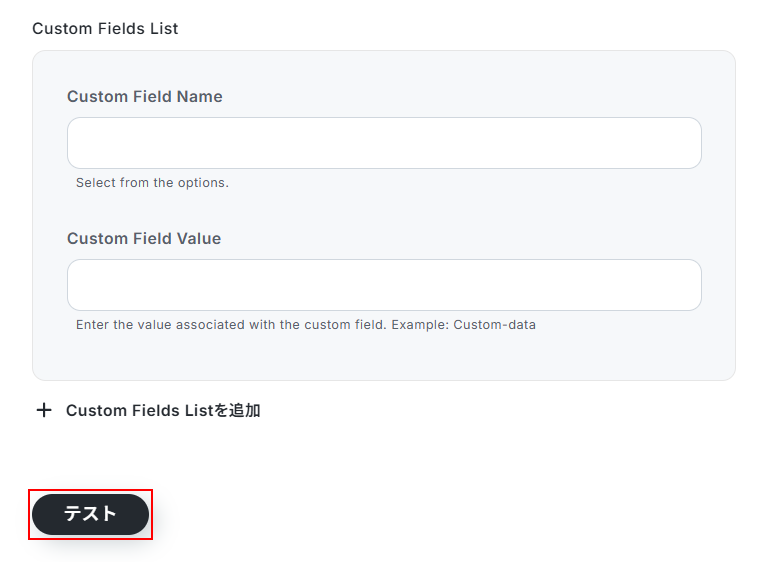Select the field under Custom Field Name
The height and width of the screenshot is (562, 780).
pos(384,143)
